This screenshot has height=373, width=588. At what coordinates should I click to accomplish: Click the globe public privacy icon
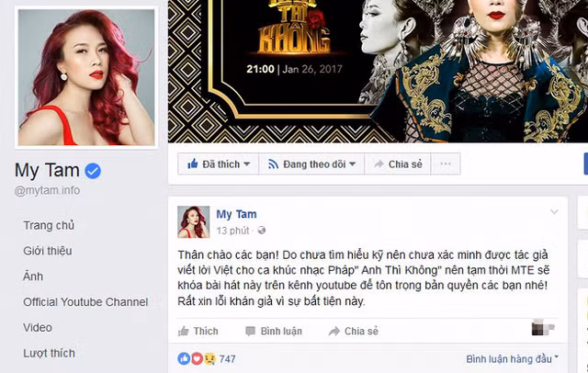click(x=261, y=231)
